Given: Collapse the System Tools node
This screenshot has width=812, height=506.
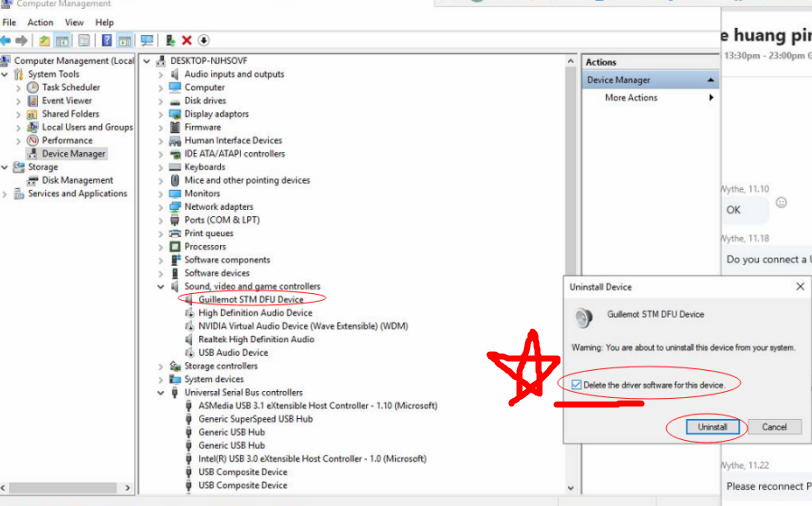Looking at the screenshot, I should tap(5, 74).
